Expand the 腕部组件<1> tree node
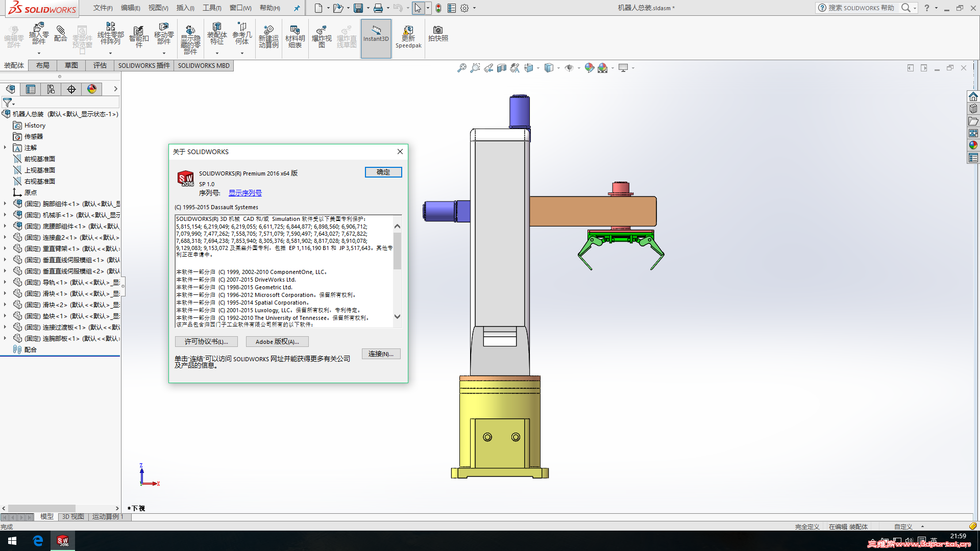This screenshot has width=980, height=551. coord(5,204)
